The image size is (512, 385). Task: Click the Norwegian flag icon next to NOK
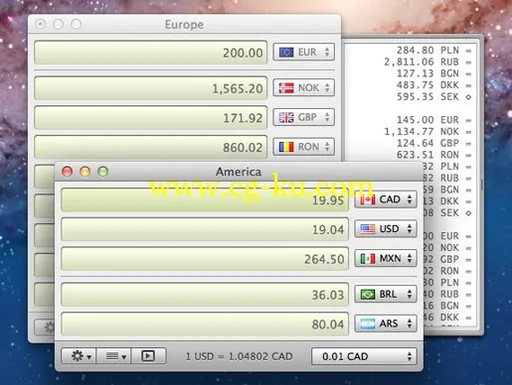(286, 88)
